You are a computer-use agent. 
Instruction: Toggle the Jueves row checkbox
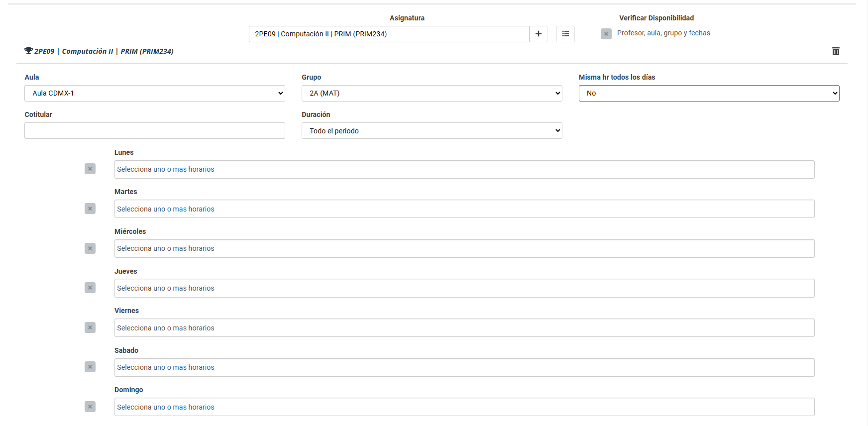point(90,288)
